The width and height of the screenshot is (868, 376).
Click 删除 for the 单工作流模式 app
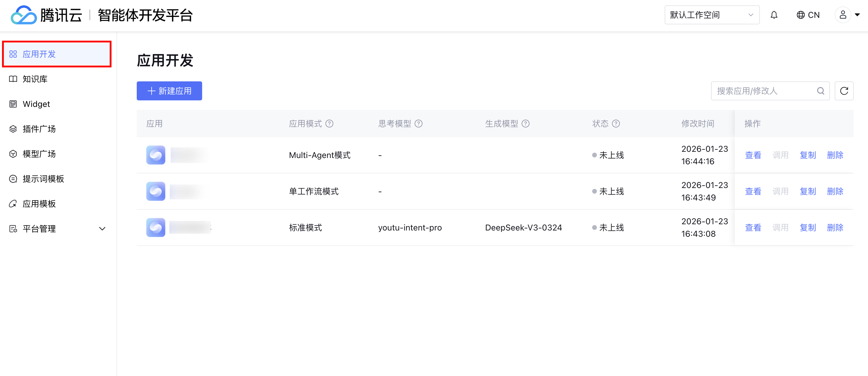click(835, 191)
